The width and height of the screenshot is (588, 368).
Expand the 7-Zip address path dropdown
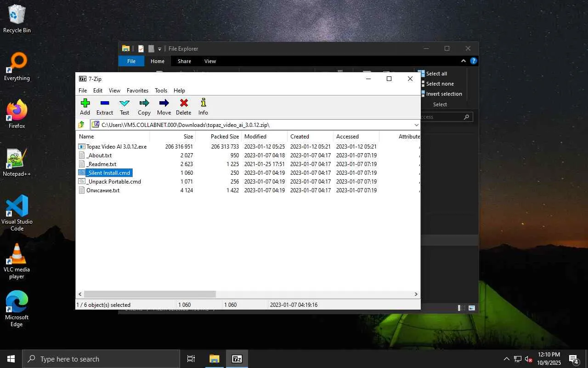(416, 125)
